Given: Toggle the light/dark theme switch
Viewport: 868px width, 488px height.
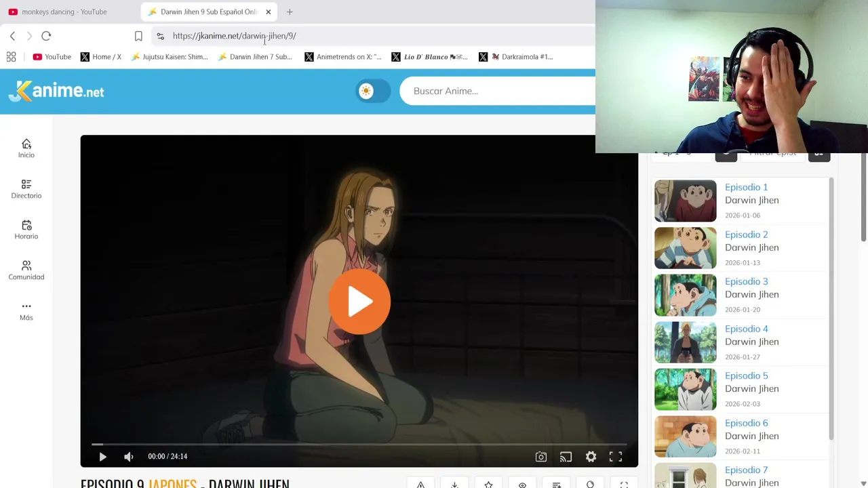Looking at the screenshot, I should pos(373,91).
